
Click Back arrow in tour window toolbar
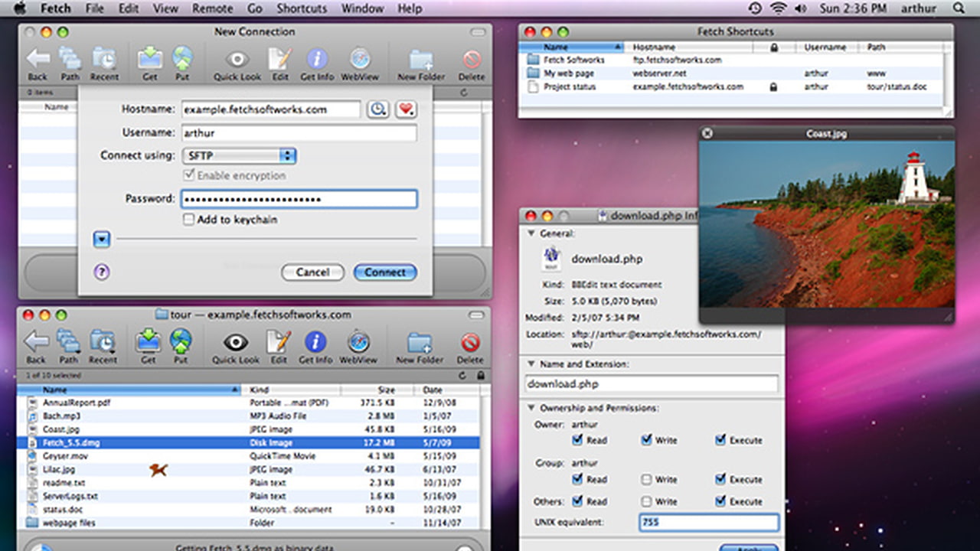click(37, 342)
